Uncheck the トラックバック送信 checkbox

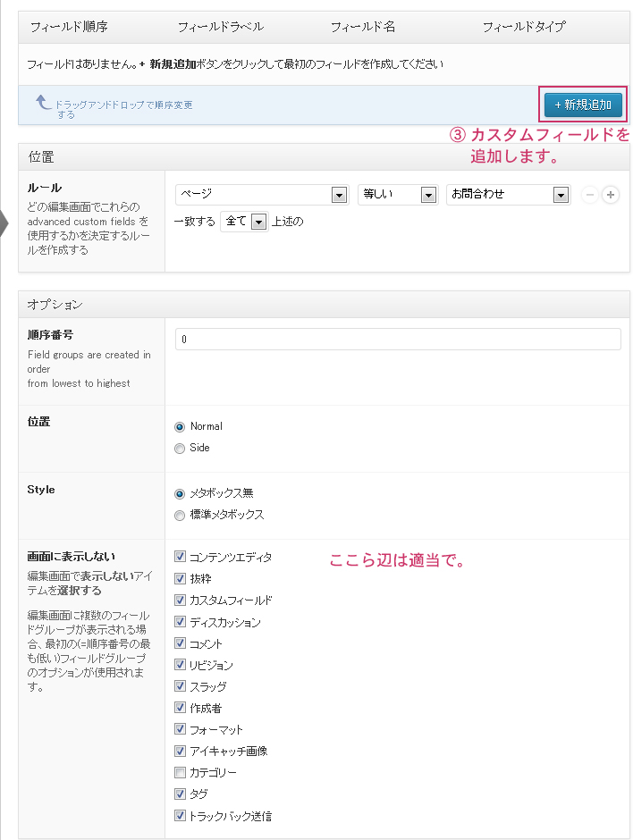tap(181, 815)
